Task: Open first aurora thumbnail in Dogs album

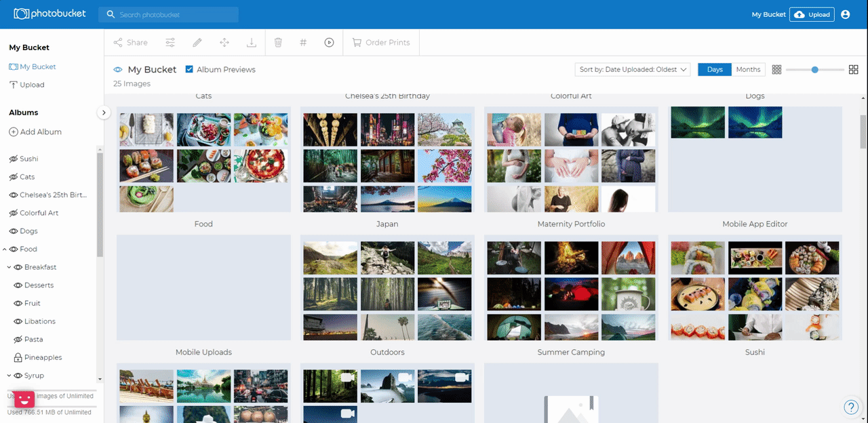Action: (698, 122)
